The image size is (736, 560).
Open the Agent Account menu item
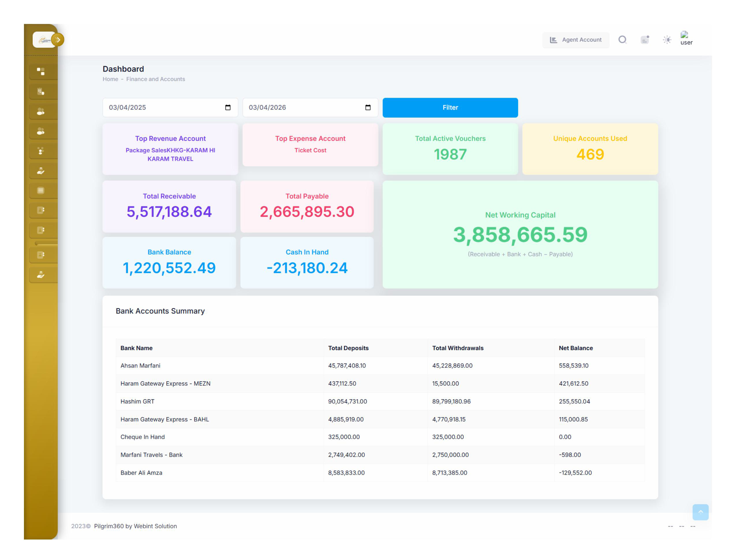[575, 40]
